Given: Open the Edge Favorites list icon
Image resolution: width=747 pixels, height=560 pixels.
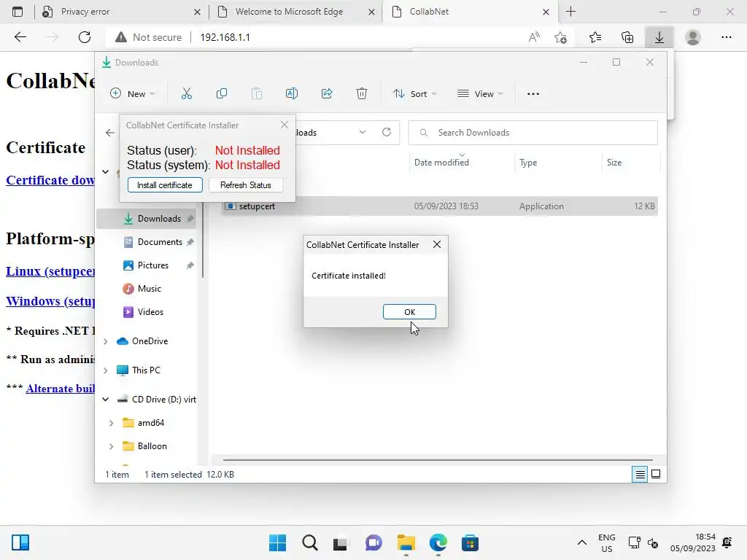Looking at the screenshot, I should click(595, 37).
